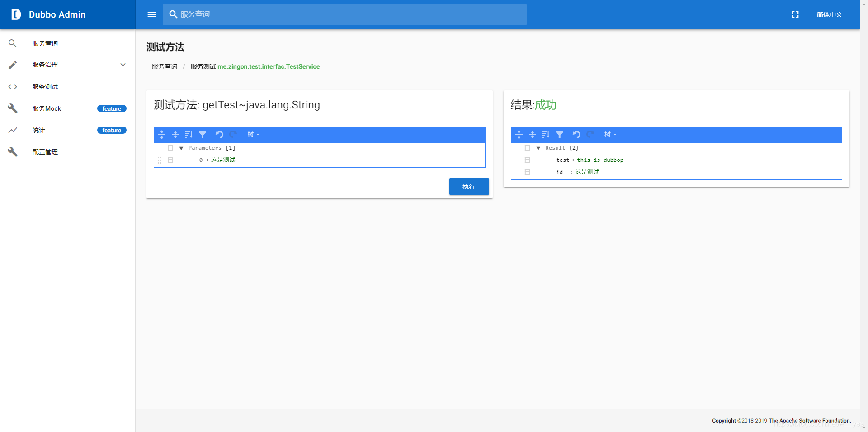
Task: Click the id field key
Action: point(560,172)
